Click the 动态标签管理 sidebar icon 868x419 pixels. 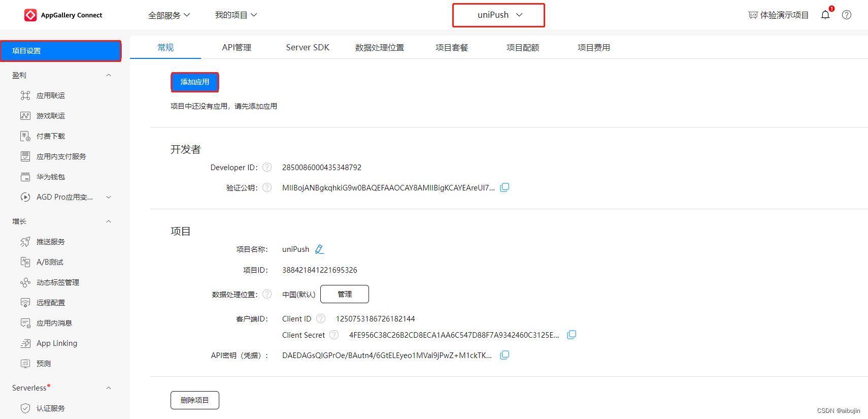[x=25, y=282]
